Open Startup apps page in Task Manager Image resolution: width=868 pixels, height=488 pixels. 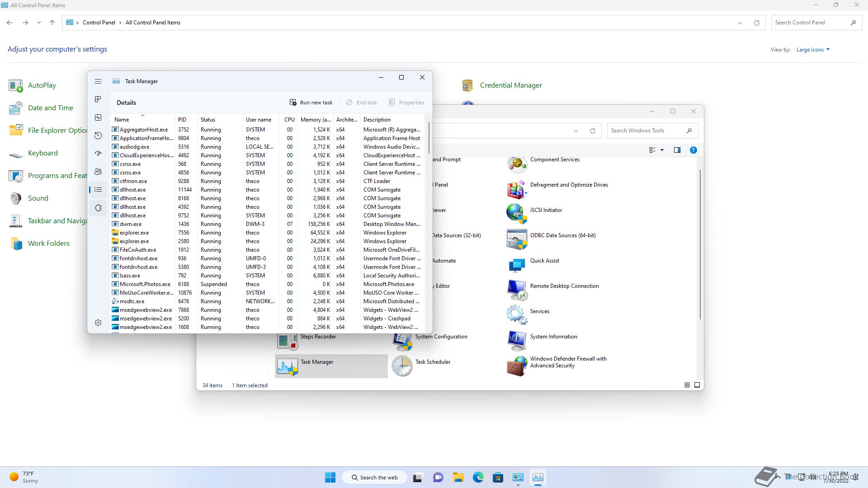[x=98, y=154]
